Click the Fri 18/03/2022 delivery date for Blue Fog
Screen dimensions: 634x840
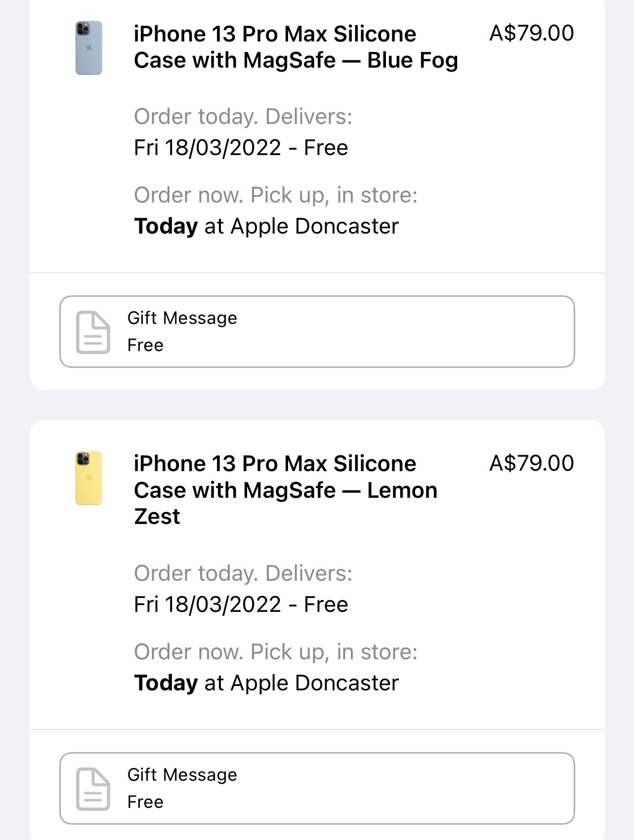click(241, 148)
